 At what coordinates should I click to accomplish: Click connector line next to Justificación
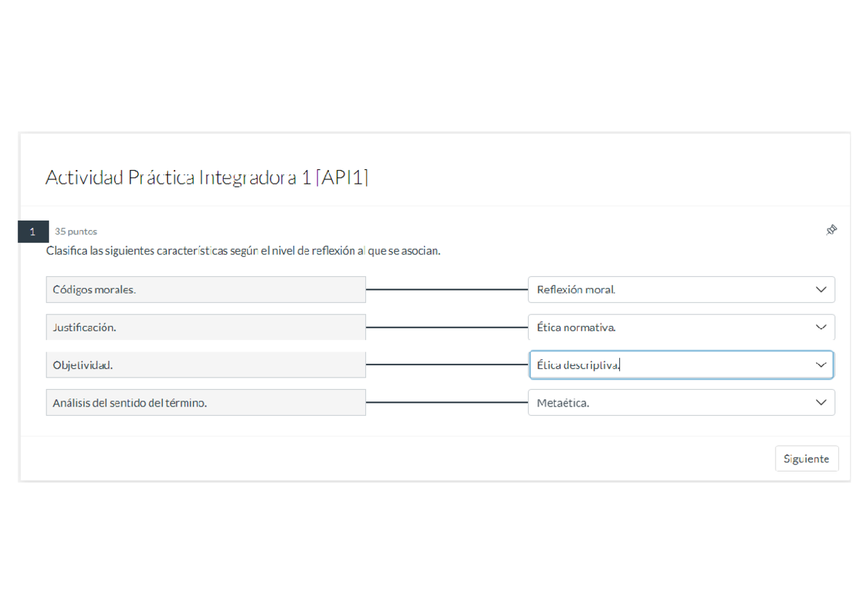(446, 328)
